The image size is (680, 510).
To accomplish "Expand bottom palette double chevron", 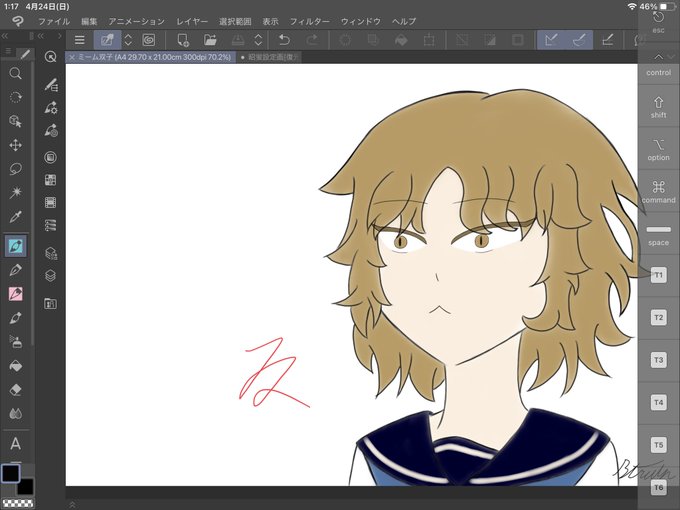I will click(x=72, y=504).
